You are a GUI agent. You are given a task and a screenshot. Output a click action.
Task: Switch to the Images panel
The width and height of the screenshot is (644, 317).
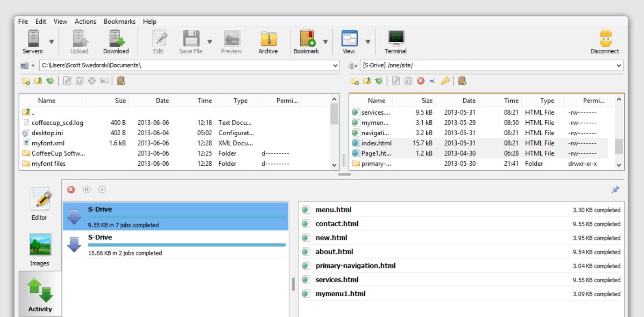click(x=40, y=250)
